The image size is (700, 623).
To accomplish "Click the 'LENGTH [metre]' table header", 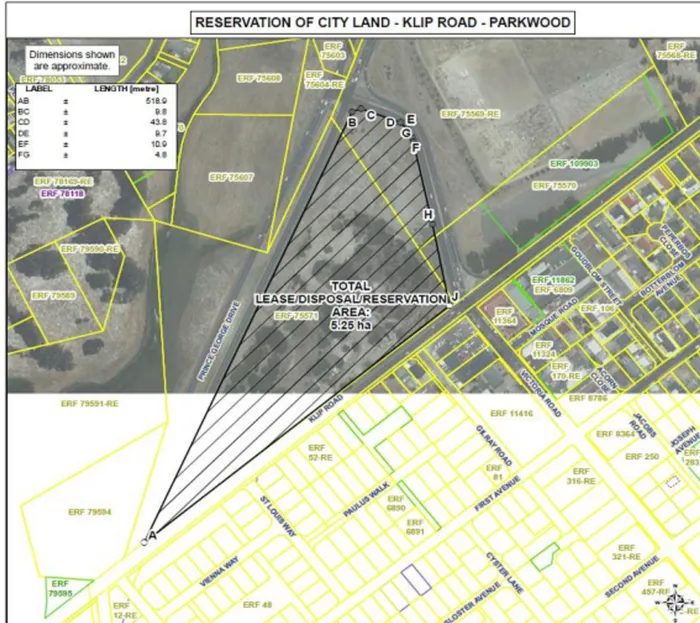I will point(126,89).
